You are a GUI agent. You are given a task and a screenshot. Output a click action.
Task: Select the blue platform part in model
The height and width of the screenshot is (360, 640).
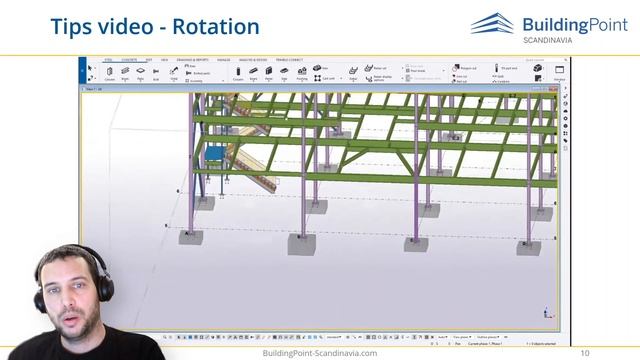point(214,153)
